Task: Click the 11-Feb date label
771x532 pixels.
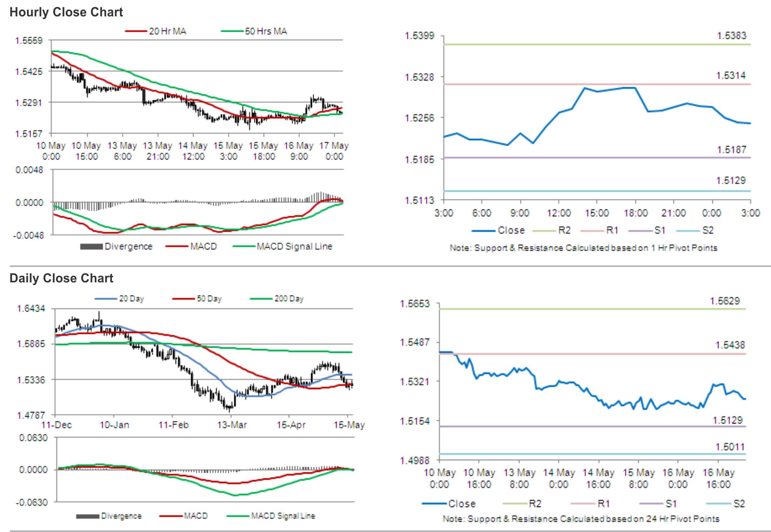Action: coord(173,425)
